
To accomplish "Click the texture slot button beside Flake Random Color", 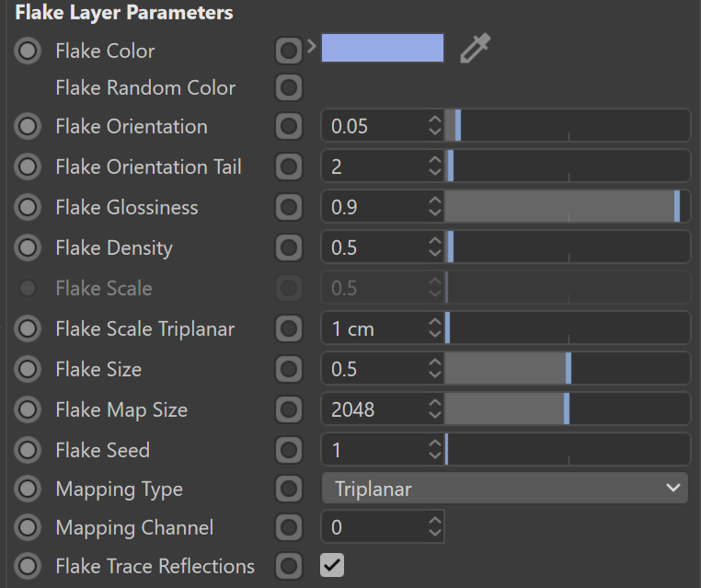I will tap(288, 87).
